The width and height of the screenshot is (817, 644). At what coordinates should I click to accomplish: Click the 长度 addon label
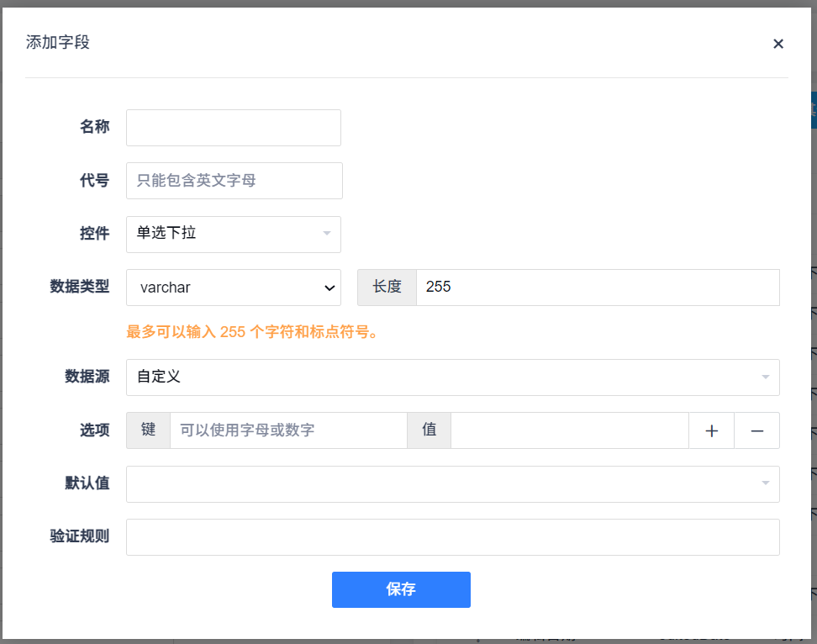click(387, 288)
